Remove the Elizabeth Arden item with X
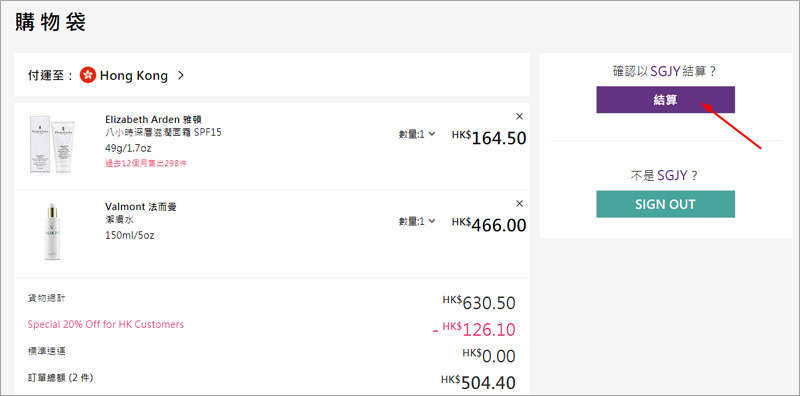800x396 pixels. tap(519, 116)
